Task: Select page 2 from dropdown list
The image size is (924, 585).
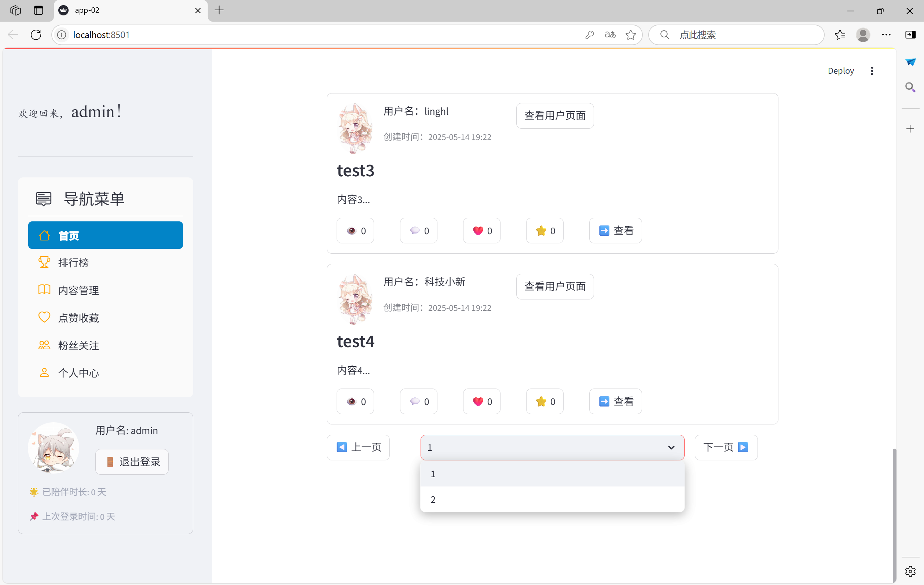Action: (552, 500)
